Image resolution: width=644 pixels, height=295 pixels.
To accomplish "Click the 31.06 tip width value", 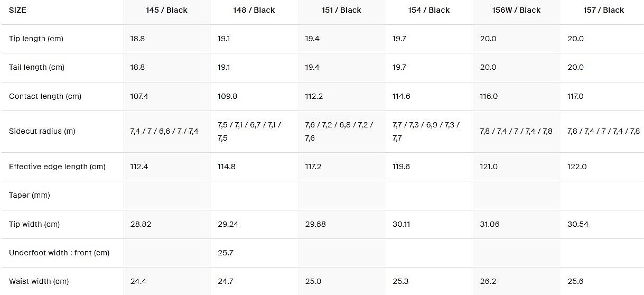I will click(490, 224).
